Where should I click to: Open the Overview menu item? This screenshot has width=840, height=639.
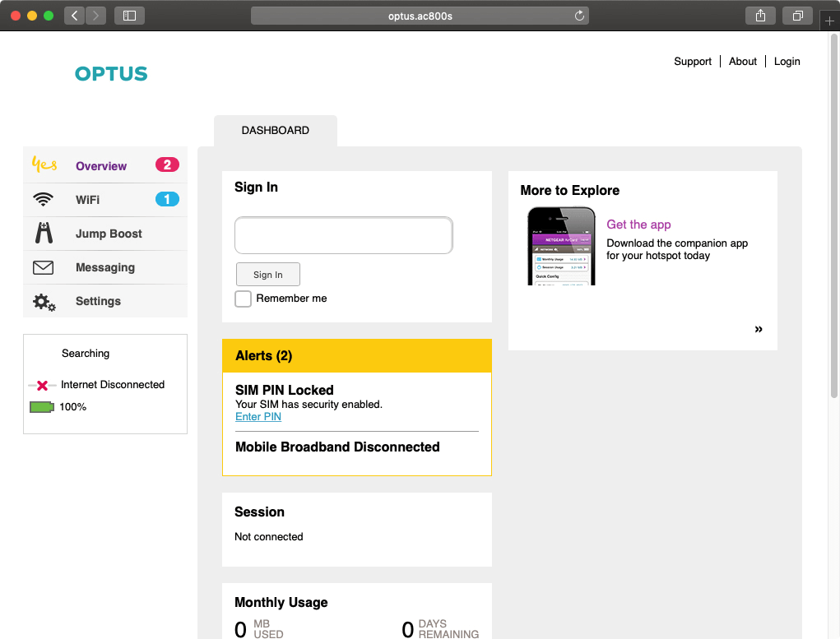pos(101,166)
